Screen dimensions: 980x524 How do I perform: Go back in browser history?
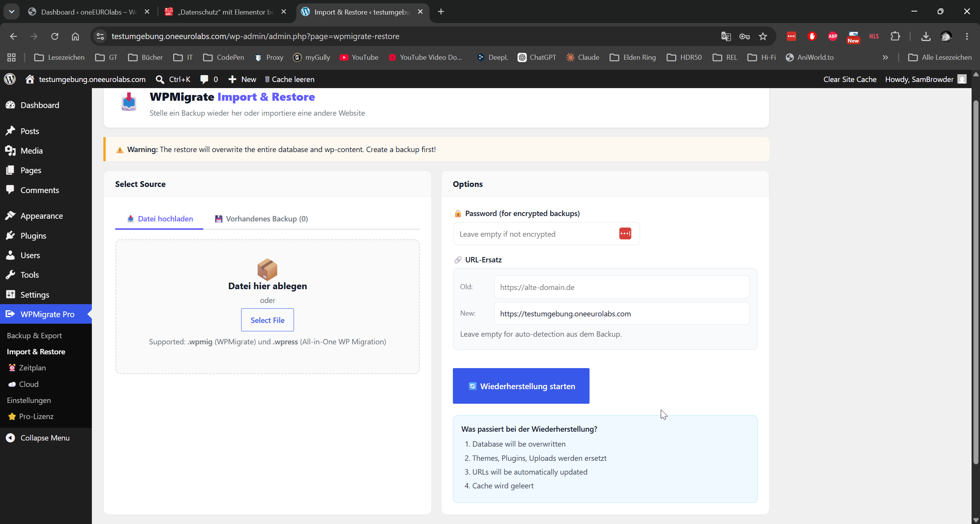(13, 36)
